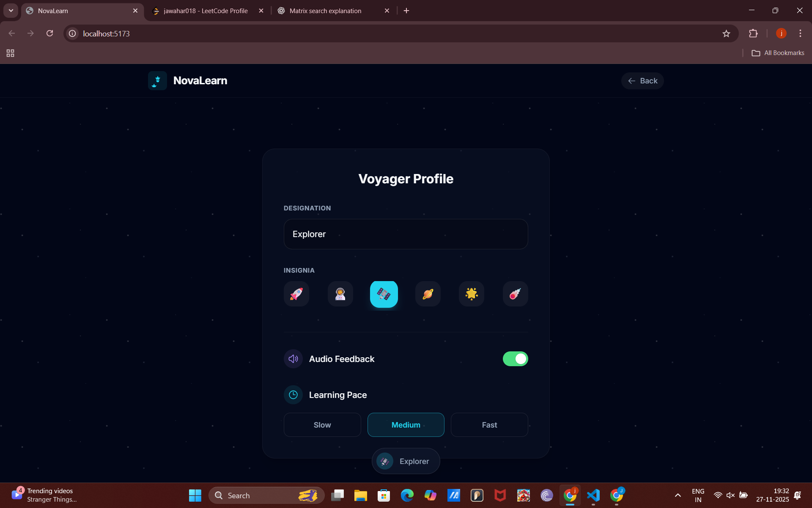Disable the Audio Feedback toggle

pyautogui.click(x=515, y=359)
